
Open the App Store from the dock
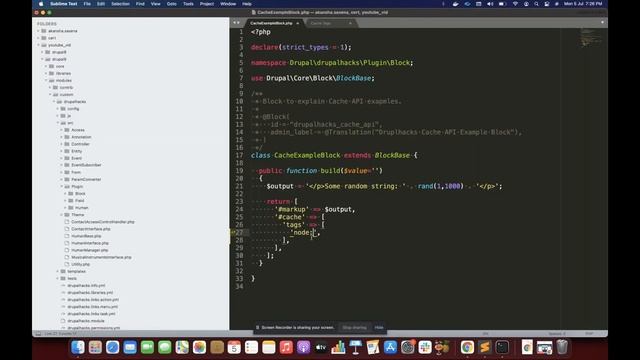pyautogui.click(x=390, y=347)
